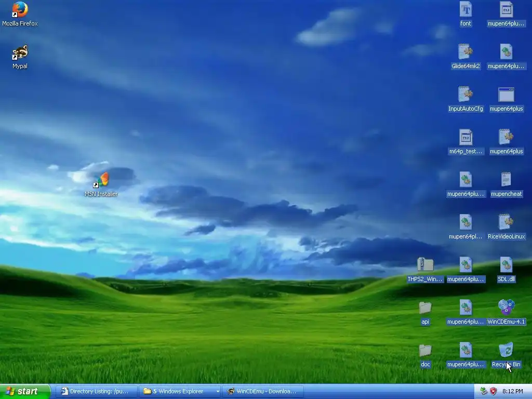
Task: Select the Mozilla Firefox desktop shortcut
Action: (20, 14)
